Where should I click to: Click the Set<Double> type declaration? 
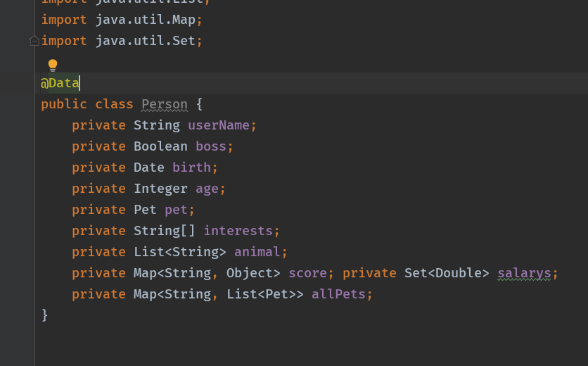(447, 273)
